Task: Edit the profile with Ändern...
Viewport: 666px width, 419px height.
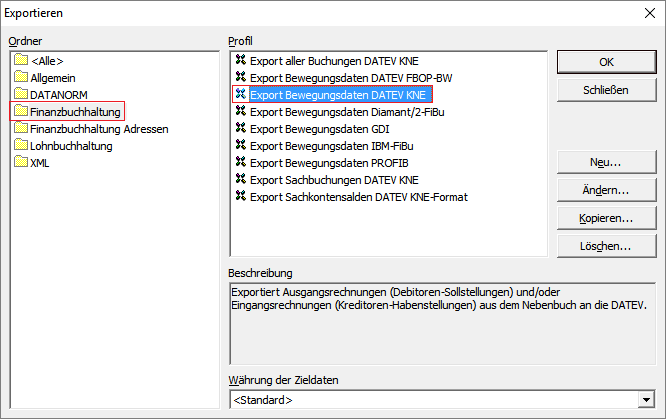Action: (607, 190)
